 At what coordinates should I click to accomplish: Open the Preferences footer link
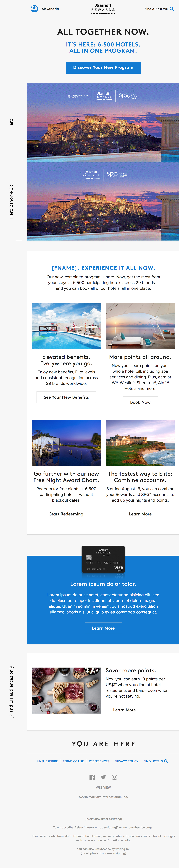[99, 761]
